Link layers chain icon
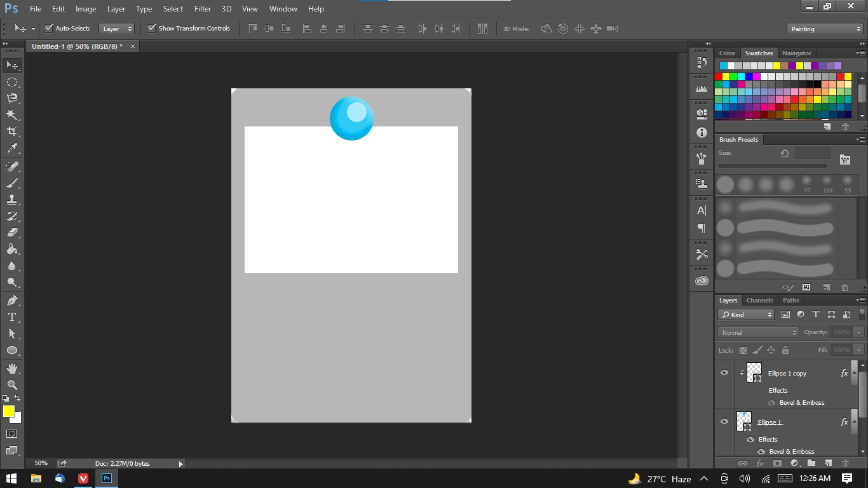 pos(743,463)
